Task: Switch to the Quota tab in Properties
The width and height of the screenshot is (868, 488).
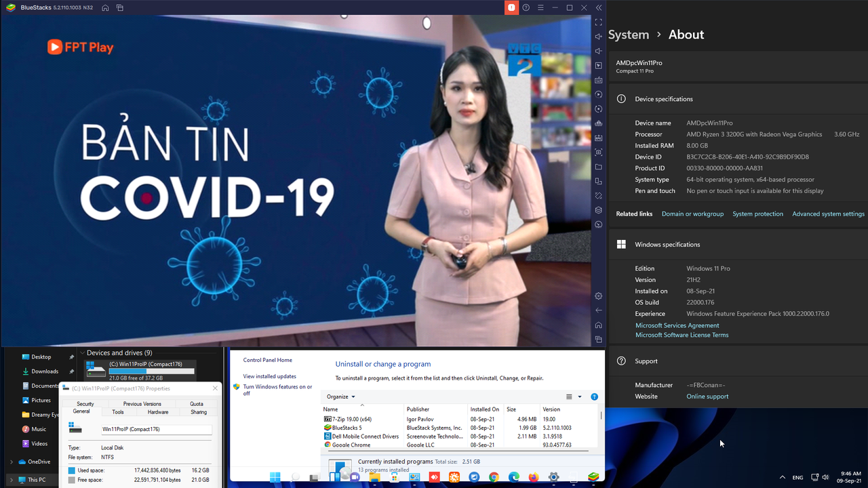Action: coord(197,404)
